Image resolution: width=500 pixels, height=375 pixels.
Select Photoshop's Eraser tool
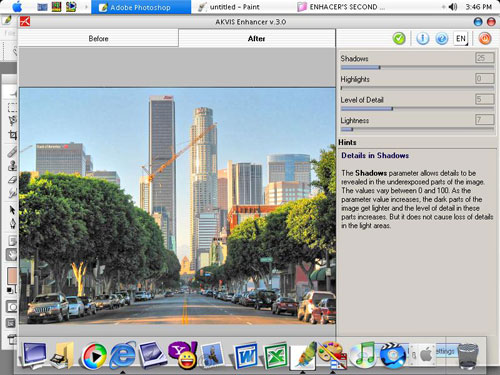click(12, 180)
